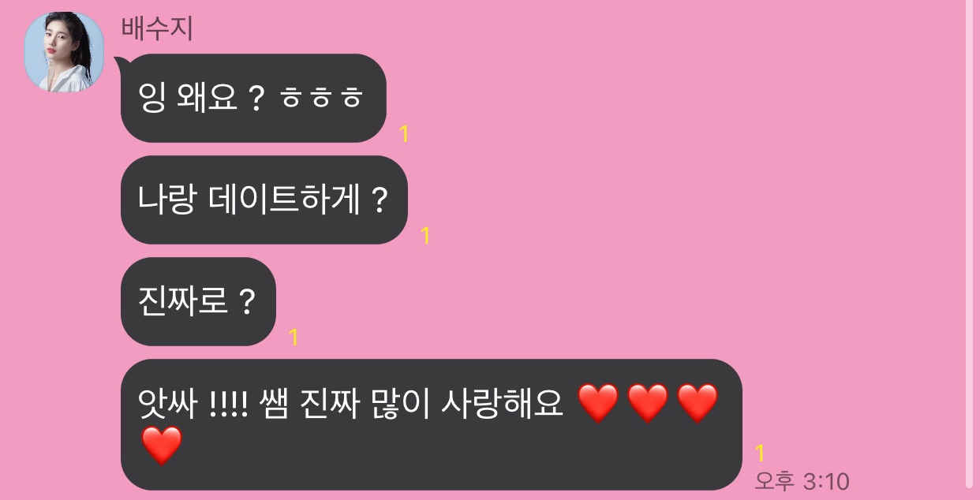Click the 오후 3:10 timestamp
Viewport: 980px width, 500px height.
pyautogui.click(x=802, y=480)
